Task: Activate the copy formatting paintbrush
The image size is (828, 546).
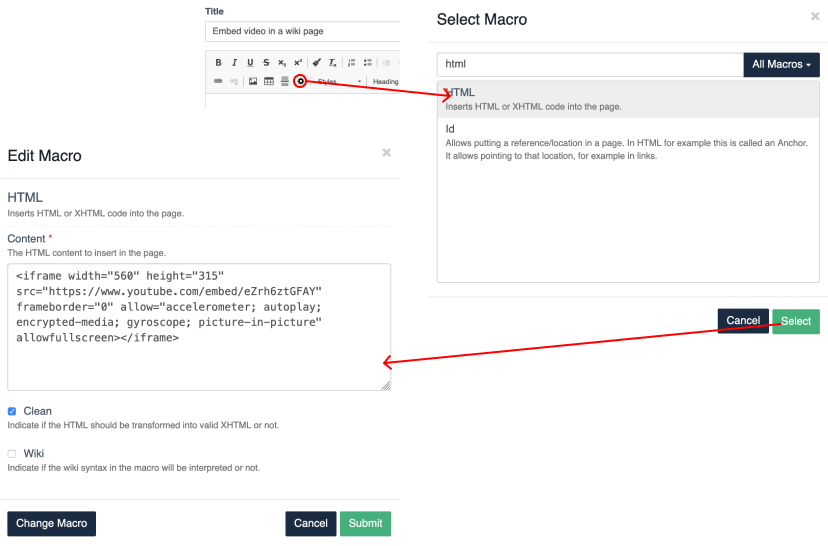Action: point(316,62)
